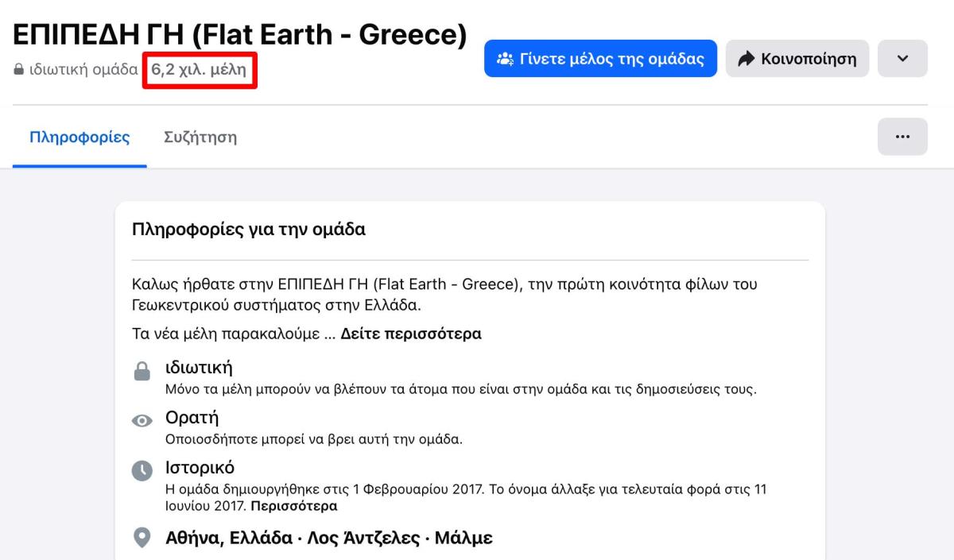The image size is (954, 560).
Task: Expand the chevron dropdown next to Κοινοποίηση
Action: coord(902,59)
